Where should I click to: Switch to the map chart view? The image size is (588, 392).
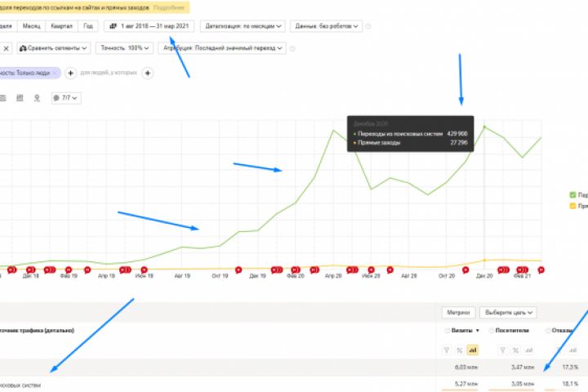coord(37,98)
